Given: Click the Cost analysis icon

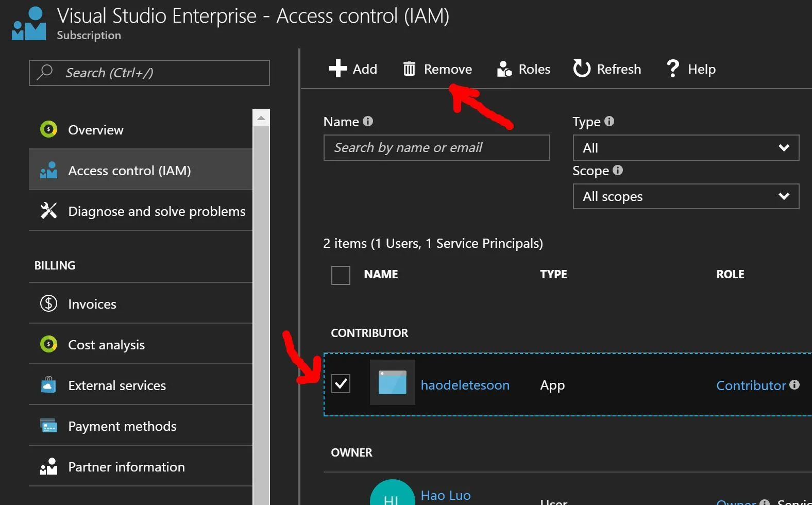Looking at the screenshot, I should coord(48,344).
